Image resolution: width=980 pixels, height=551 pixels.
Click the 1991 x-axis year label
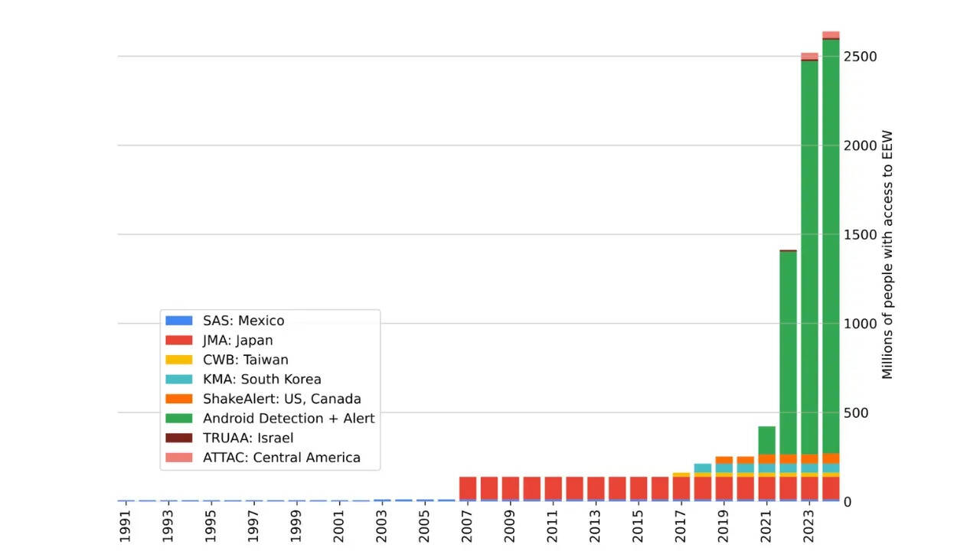[126, 527]
